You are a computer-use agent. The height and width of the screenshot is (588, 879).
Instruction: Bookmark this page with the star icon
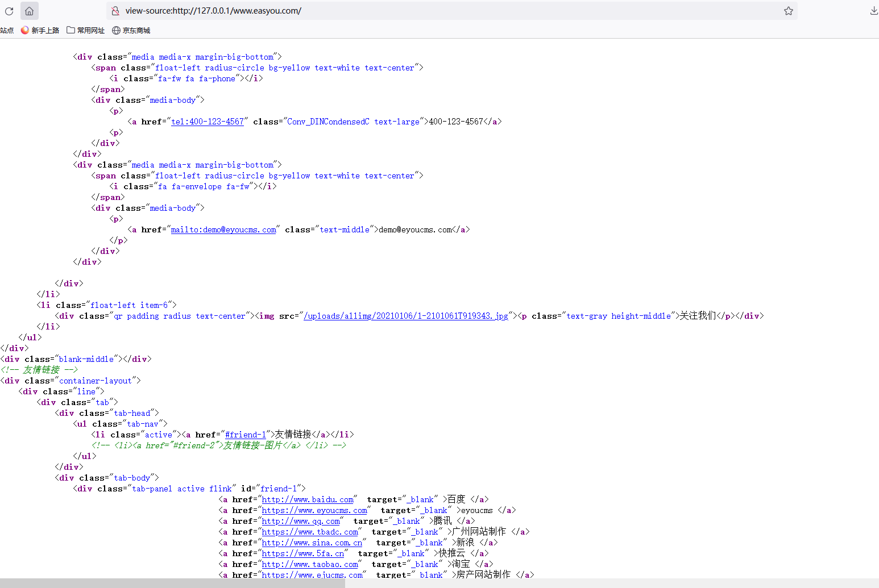click(788, 11)
